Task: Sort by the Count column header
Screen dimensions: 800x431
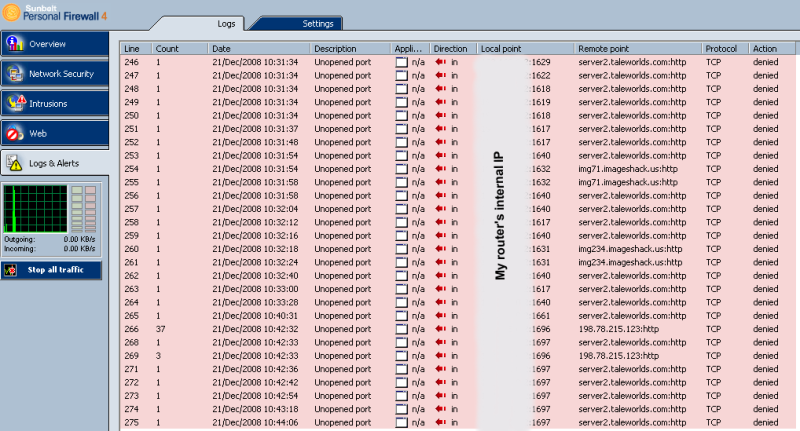Action: [180, 48]
